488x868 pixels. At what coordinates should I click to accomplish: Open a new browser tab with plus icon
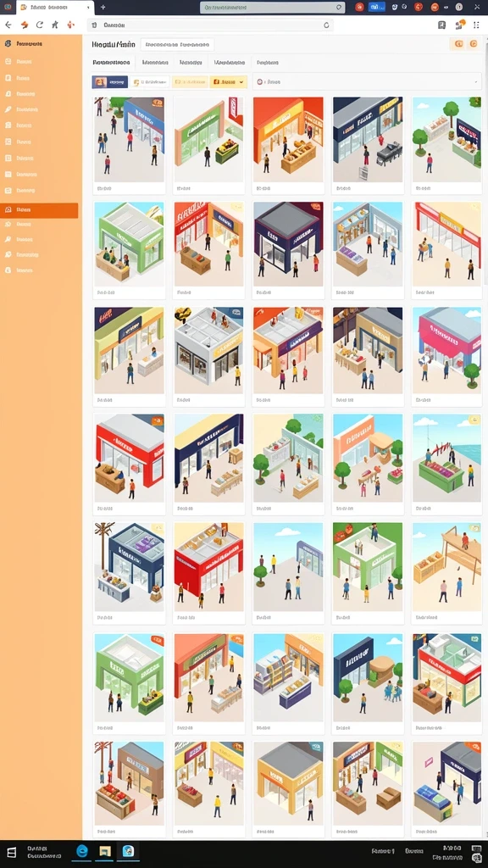click(x=103, y=7)
